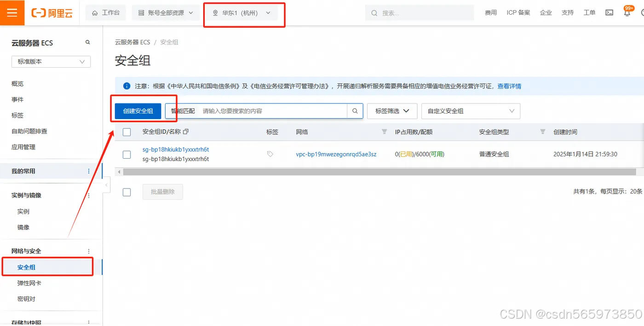Check the sg-bp18hkiukb1yxxxtrh6t row checkbox
The width and height of the screenshot is (644, 326).
pos(126,154)
